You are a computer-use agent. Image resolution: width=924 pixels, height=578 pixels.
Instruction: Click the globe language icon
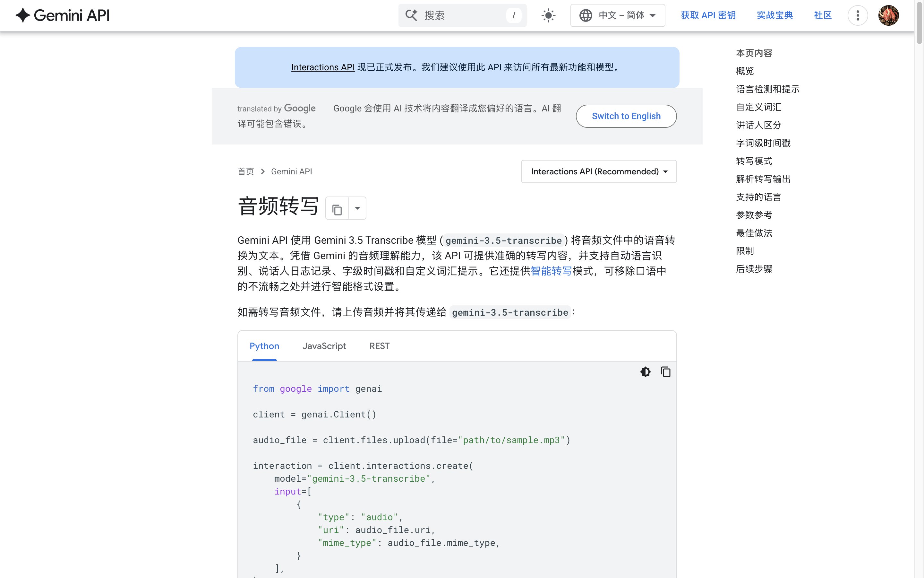point(586,15)
